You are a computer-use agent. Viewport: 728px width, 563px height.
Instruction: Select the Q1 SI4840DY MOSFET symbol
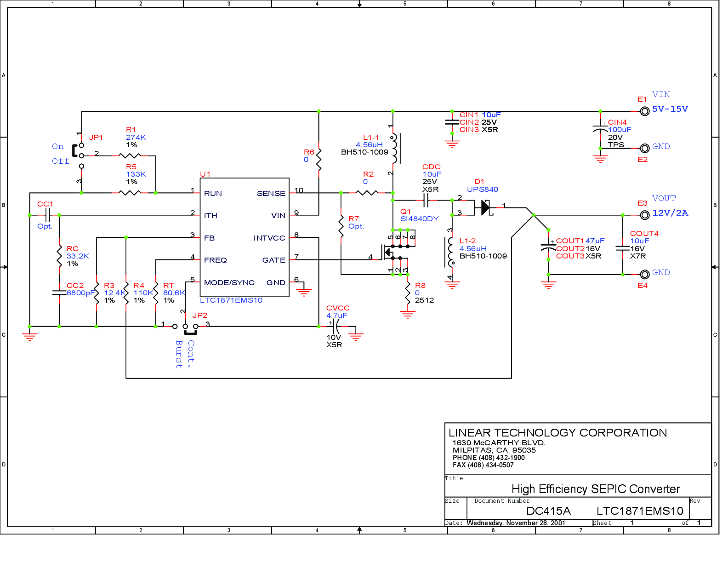click(389, 252)
